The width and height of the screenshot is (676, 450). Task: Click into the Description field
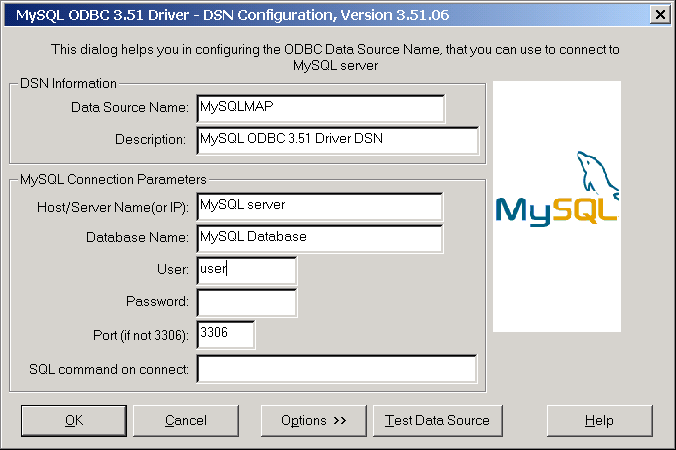point(338,141)
